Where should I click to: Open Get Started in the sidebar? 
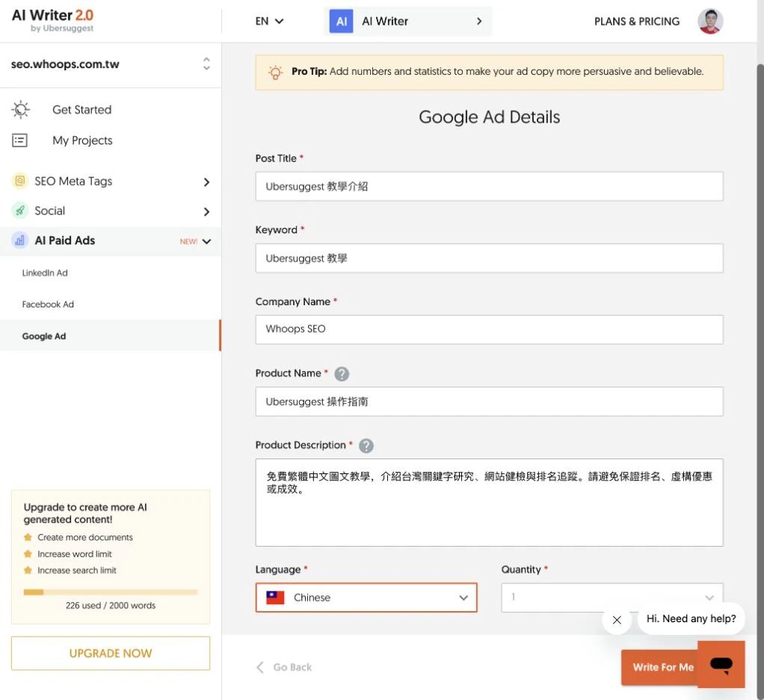(x=82, y=110)
